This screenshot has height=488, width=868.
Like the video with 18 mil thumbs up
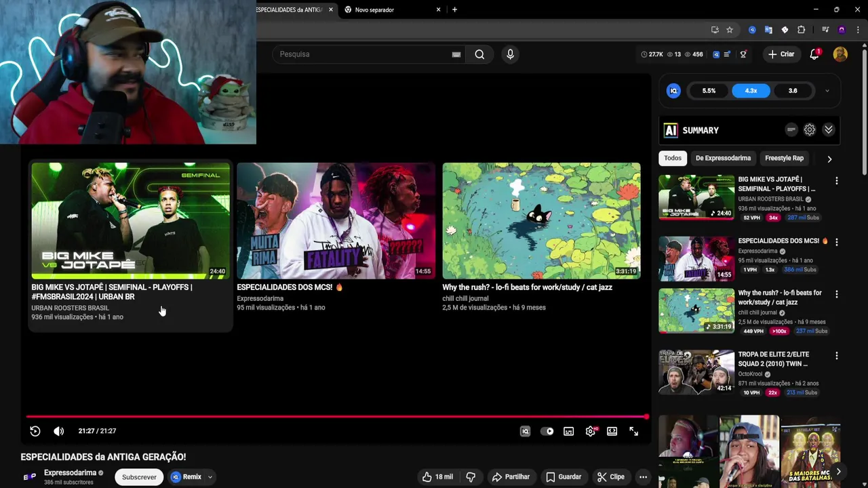click(437, 477)
